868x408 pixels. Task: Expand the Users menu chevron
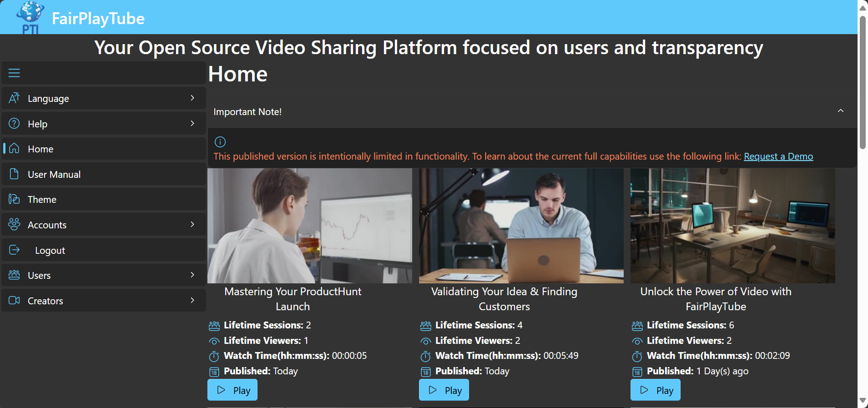click(192, 275)
